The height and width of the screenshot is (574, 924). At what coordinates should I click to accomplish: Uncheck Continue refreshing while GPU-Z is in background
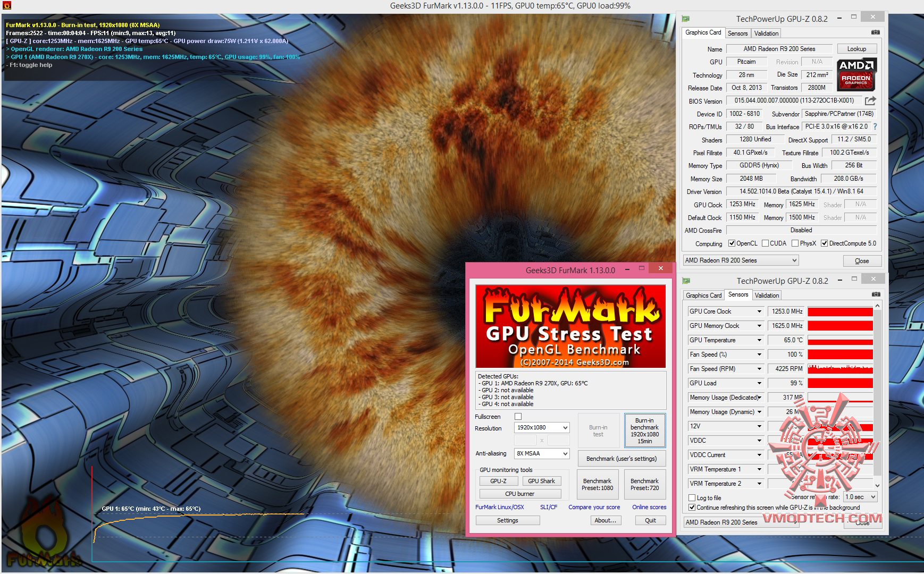click(692, 508)
